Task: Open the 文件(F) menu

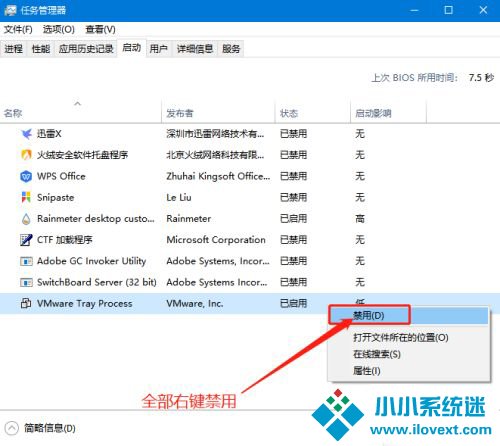Action: point(18,30)
